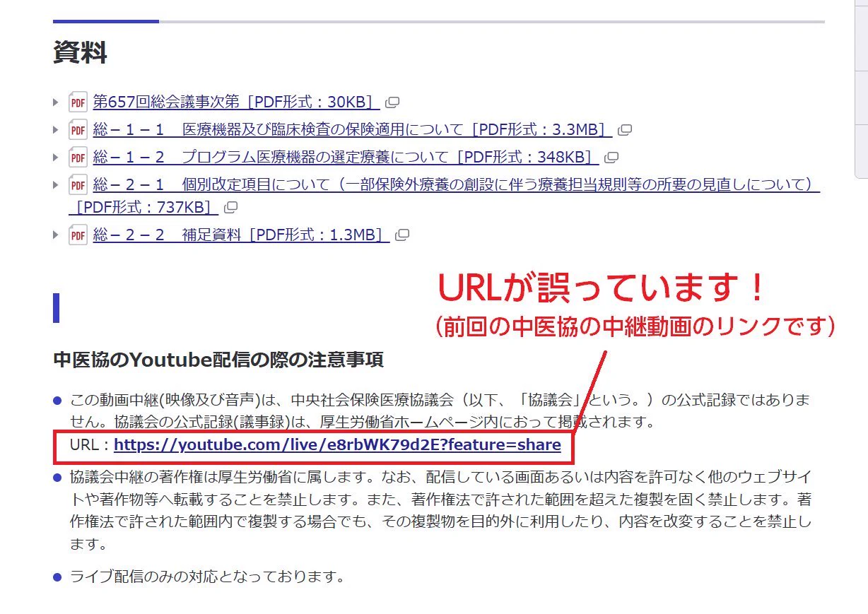Open 総－１－２ プログラム医療機器 PDF link

[346, 157]
